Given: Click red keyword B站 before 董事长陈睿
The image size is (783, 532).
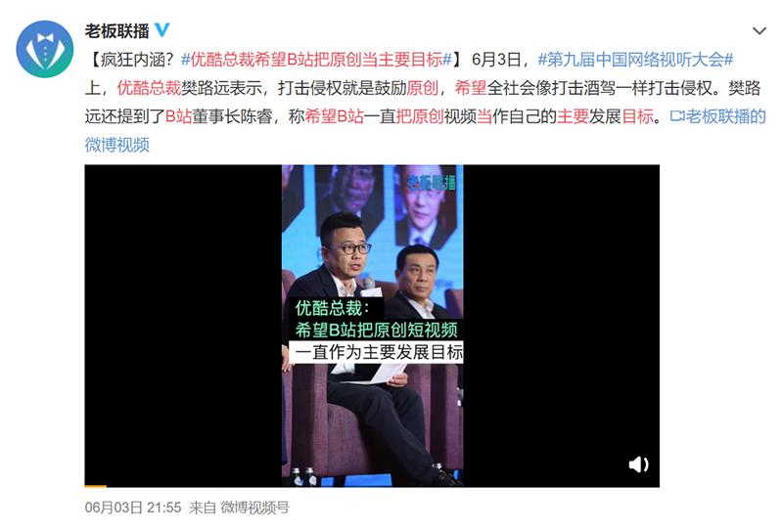Looking at the screenshot, I should 178,116.
